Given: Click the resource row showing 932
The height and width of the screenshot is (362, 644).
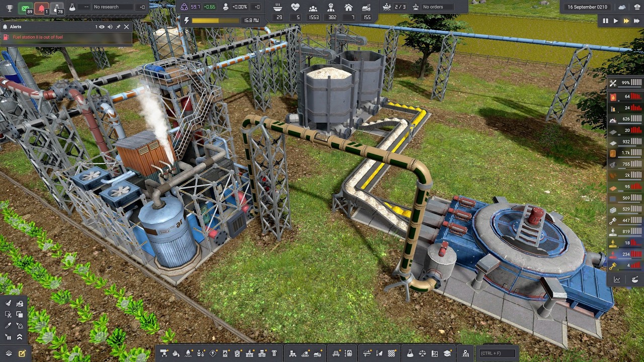Looking at the screenshot, I should (626, 142).
